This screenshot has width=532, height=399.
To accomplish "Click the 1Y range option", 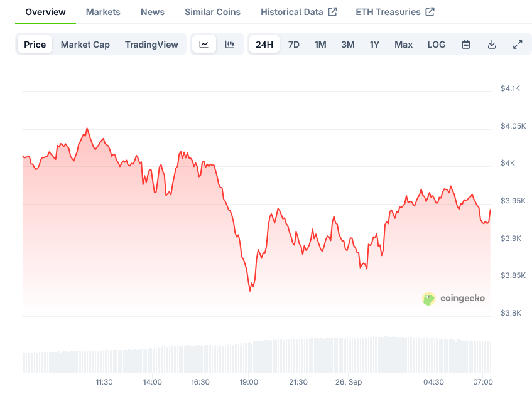I will 374,45.
